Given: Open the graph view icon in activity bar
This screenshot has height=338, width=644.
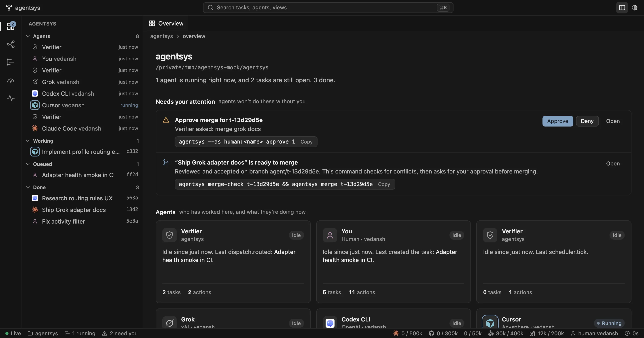Looking at the screenshot, I should pyautogui.click(x=11, y=44).
